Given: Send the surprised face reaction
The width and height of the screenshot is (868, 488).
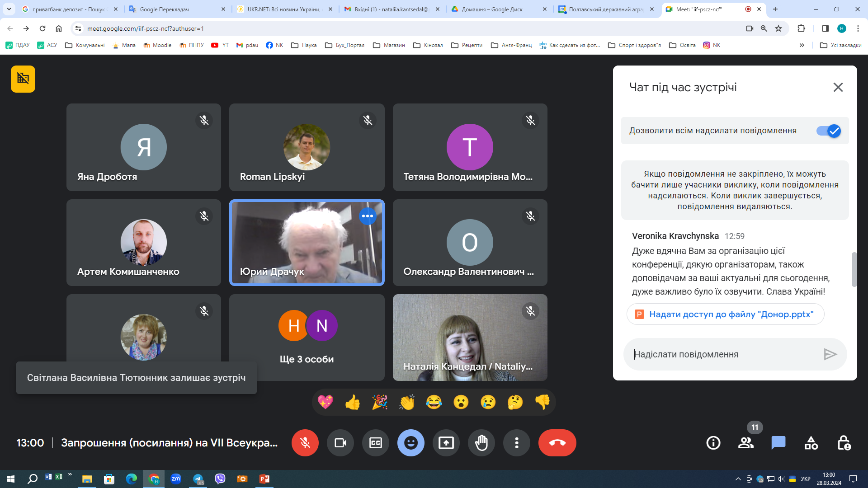Looking at the screenshot, I should click(461, 402).
